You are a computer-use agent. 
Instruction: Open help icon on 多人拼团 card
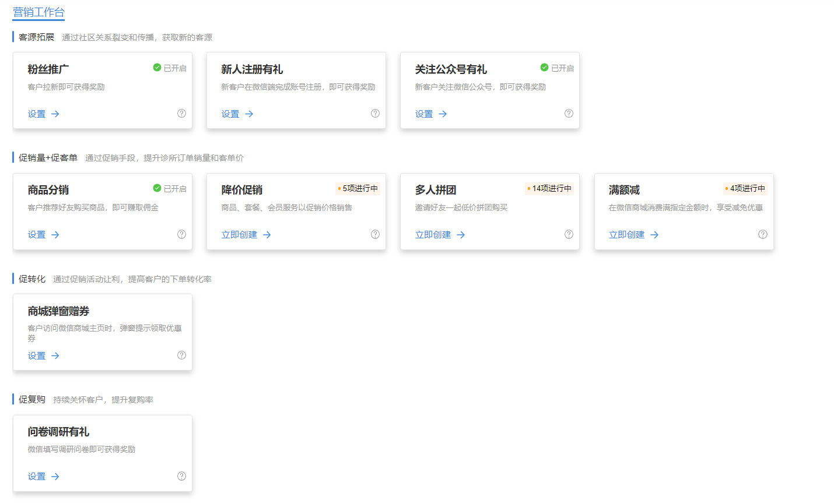coord(569,234)
